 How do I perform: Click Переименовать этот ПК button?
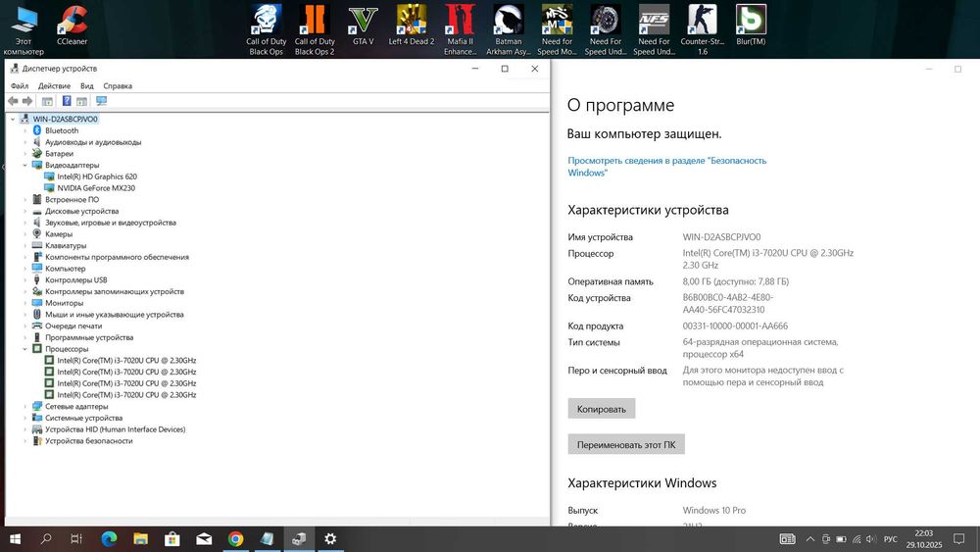tap(626, 444)
